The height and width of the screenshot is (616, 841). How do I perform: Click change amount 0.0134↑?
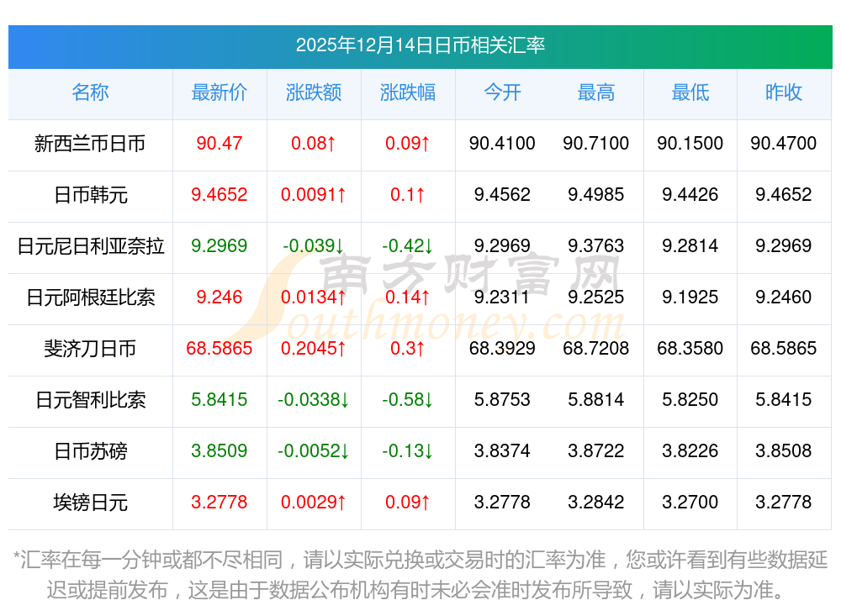[x=313, y=297]
